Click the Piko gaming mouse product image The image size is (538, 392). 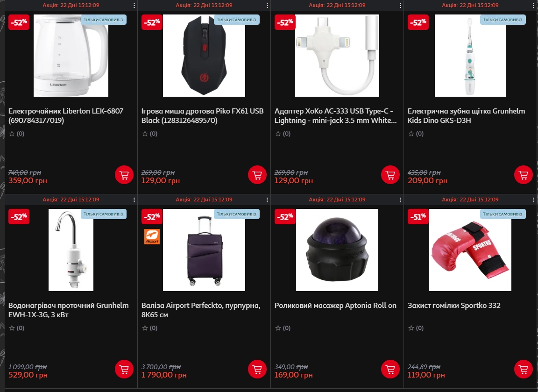point(204,56)
